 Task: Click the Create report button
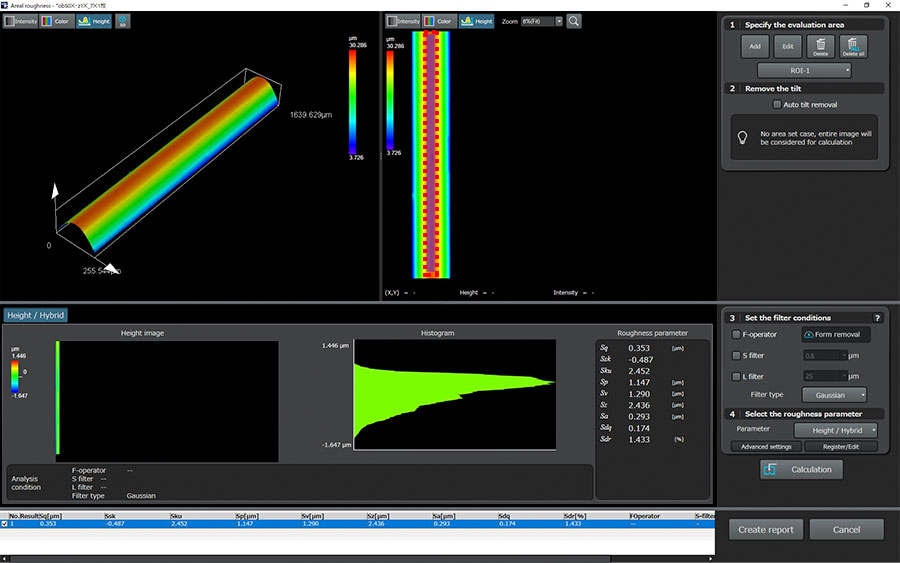766,529
